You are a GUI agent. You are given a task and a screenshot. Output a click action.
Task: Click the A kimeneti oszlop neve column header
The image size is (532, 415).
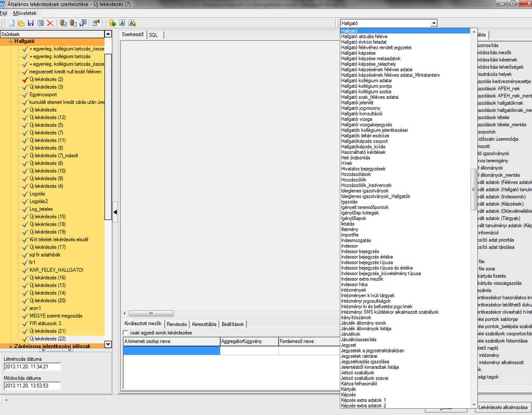click(x=171, y=341)
